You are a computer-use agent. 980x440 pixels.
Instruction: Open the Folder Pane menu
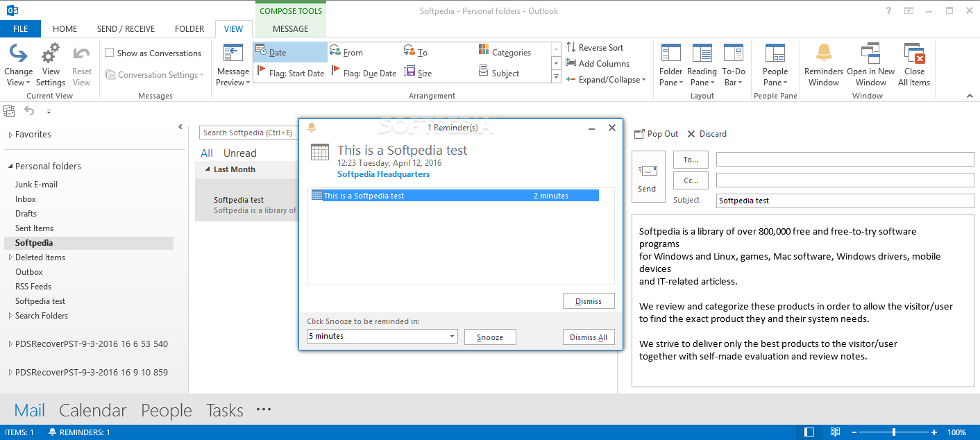click(x=670, y=66)
